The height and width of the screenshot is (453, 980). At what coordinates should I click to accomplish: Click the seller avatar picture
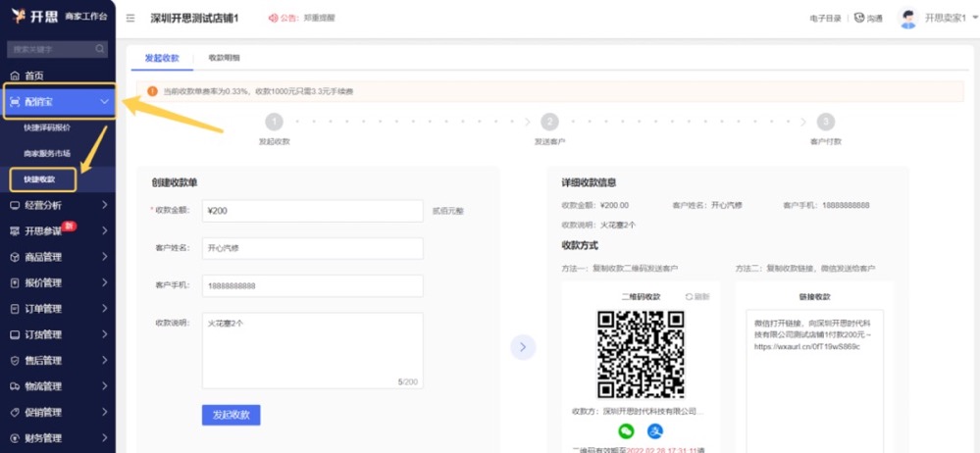(x=907, y=18)
